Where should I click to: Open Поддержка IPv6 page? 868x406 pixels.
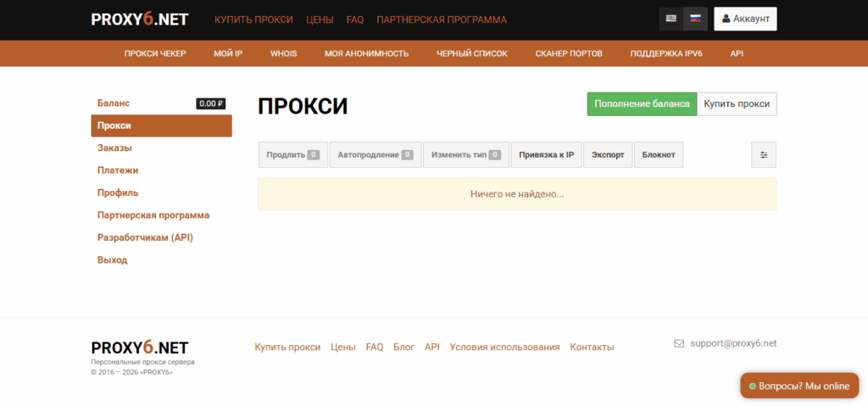pos(666,53)
